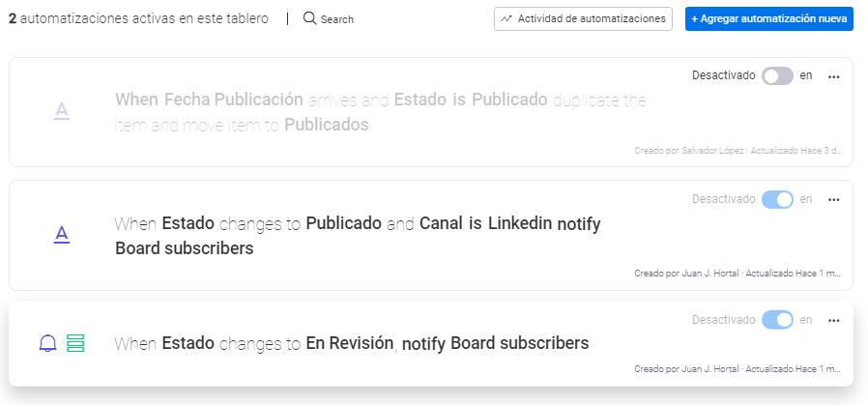Image resolution: width=868 pixels, height=405 pixels.
Task: Click the Publicados group in the first automation
Action: (327, 125)
